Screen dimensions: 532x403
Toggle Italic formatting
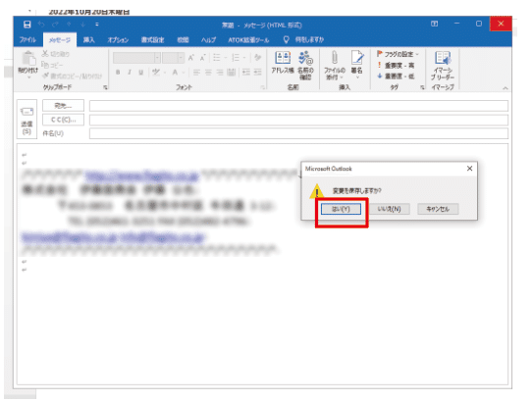point(130,73)
